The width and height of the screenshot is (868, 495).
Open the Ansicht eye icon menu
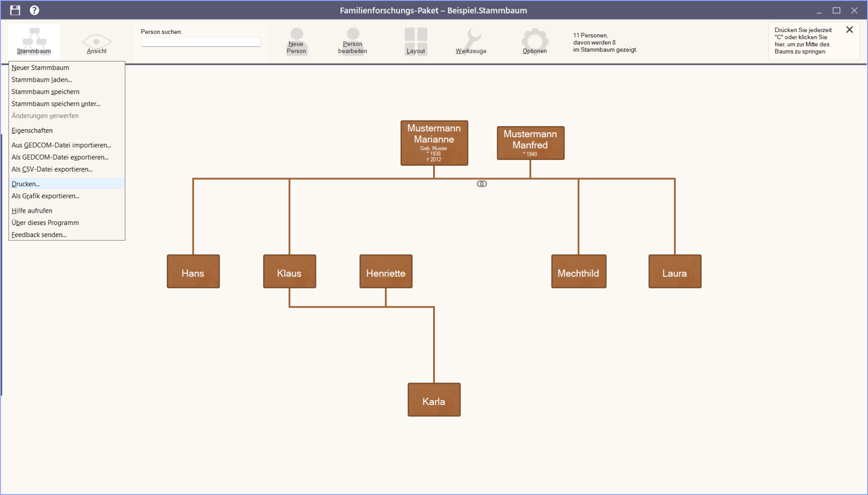(96, 44)
